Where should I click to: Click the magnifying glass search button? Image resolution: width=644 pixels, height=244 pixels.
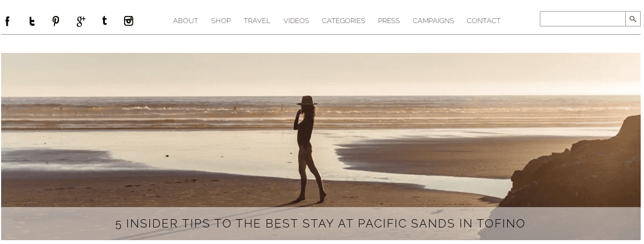coord(632,19)
